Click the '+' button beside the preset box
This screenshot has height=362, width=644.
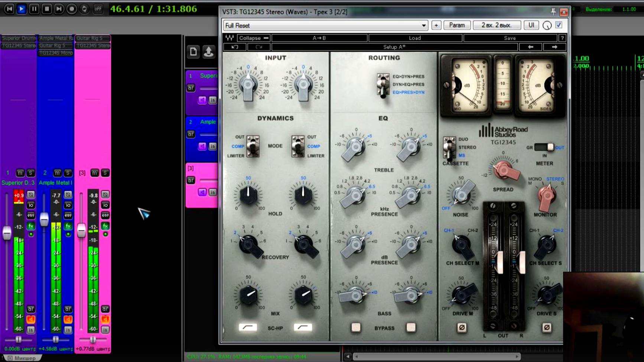point(436,25)
